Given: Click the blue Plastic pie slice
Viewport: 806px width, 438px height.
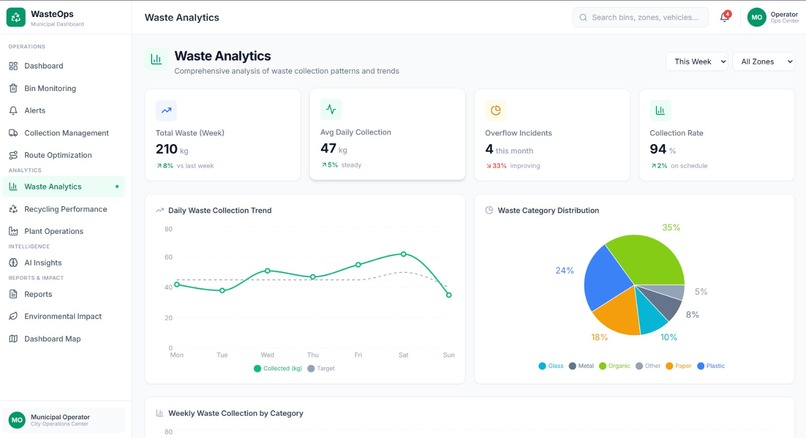Looking at the screenshot, I should [x=607, y=278].
